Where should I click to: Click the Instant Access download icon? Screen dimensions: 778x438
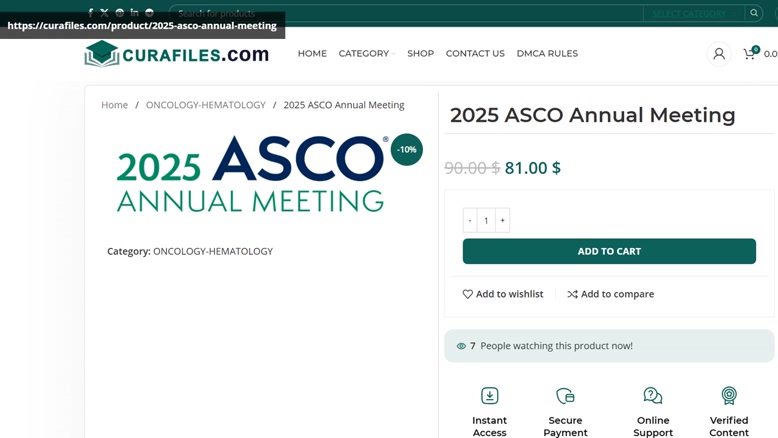click(489, 395)
